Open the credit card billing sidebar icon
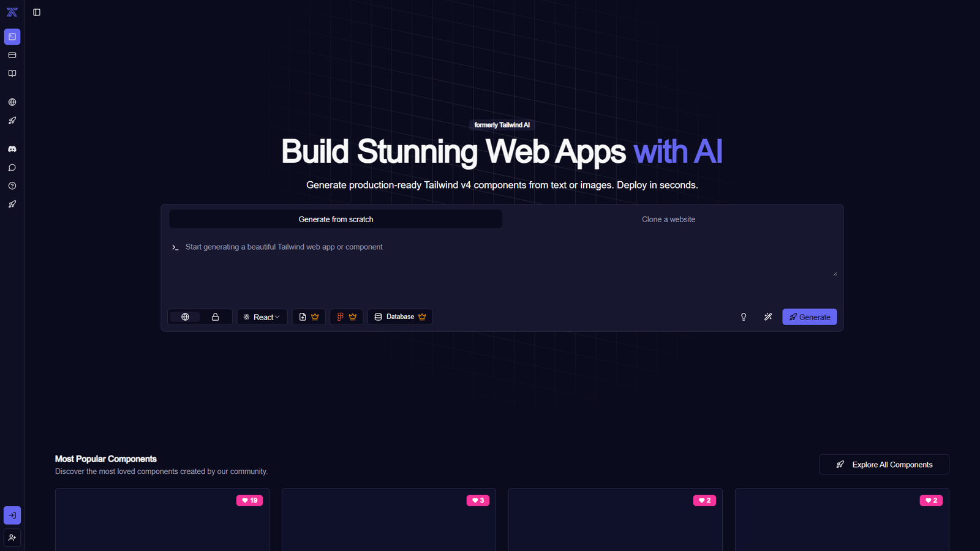 point(12,55)
